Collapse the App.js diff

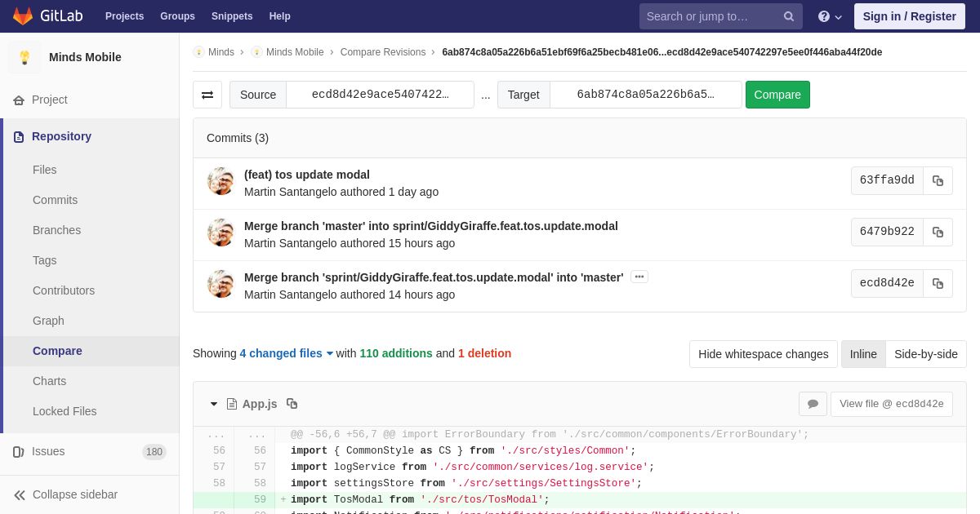(214, 404)
